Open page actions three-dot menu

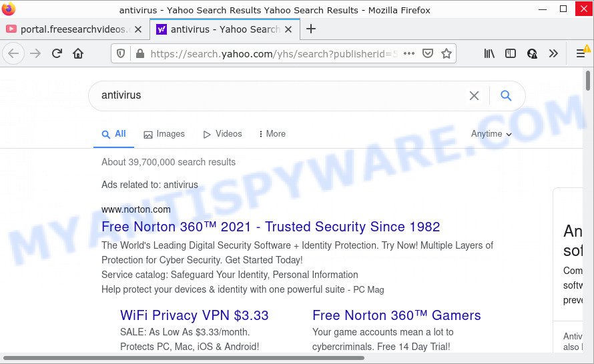pyautogui.click(x=409, y=53)
